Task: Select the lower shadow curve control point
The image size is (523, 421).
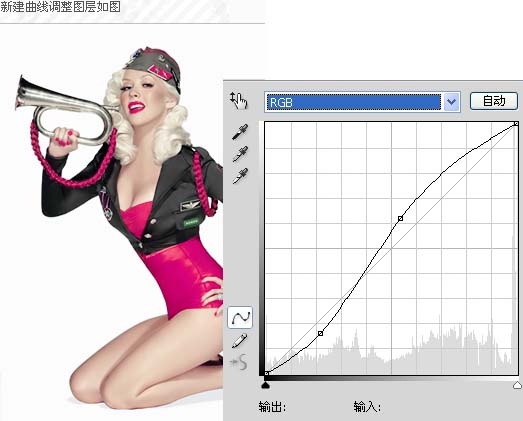Action: [x=321, y=333]
